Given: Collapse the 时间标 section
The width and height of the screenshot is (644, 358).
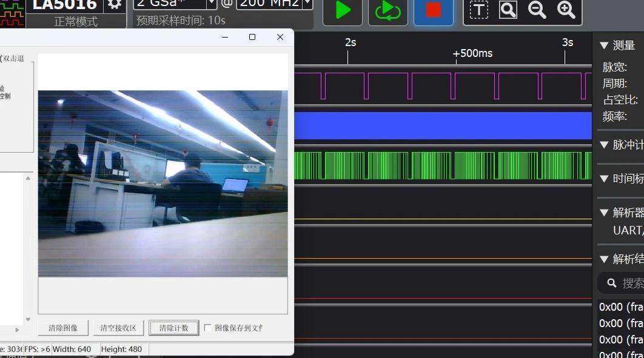Looking at the screenshot, I should (x=604, y=179).
